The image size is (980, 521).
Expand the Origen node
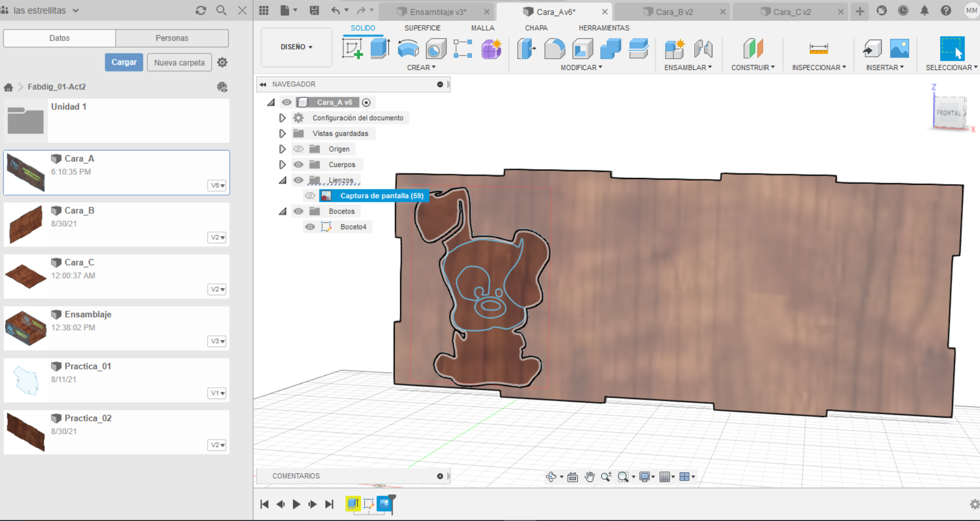282,149
